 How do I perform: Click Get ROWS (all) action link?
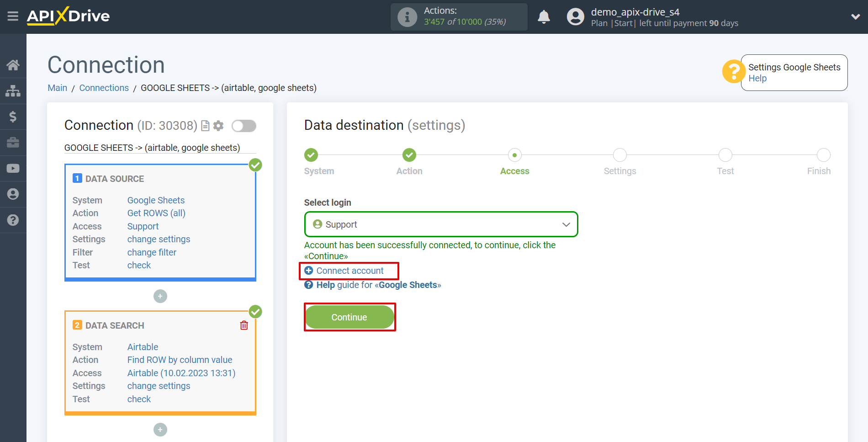[x=156, y=213]
